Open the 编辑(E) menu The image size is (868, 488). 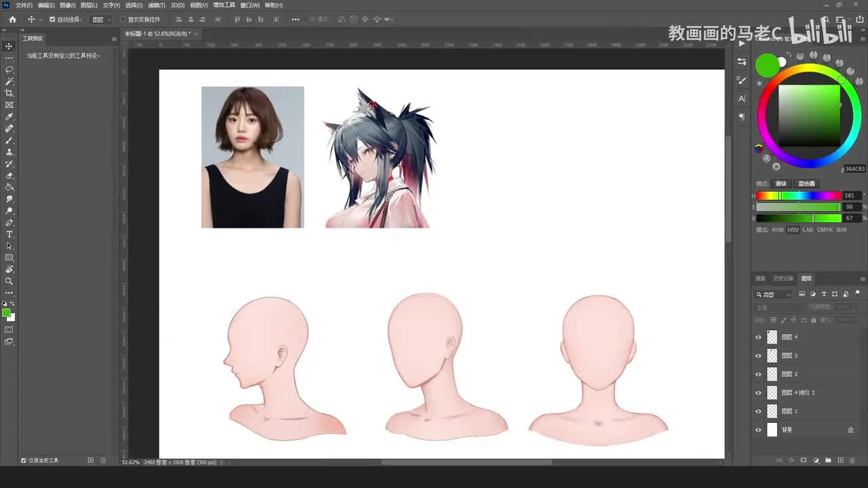(x=45, y=5)
